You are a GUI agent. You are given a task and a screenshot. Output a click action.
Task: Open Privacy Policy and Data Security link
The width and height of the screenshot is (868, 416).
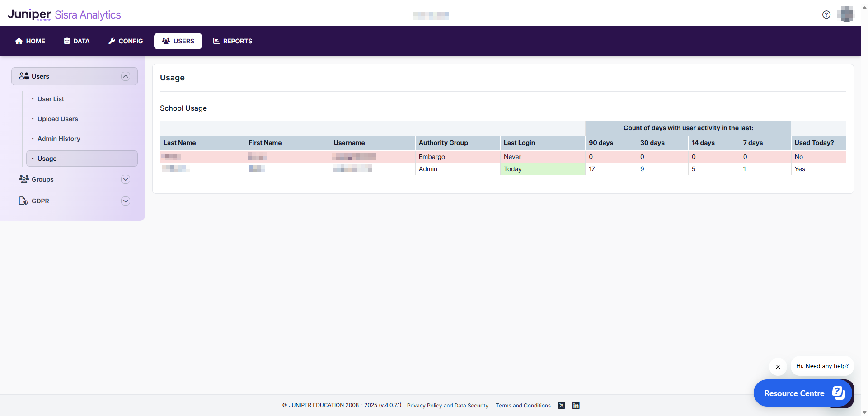(447, 406)
